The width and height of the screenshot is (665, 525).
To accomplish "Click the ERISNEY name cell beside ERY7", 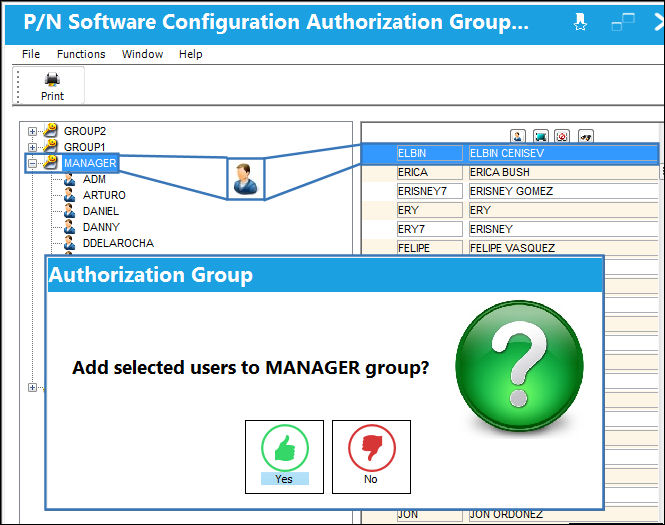I will tap(563, 229).
